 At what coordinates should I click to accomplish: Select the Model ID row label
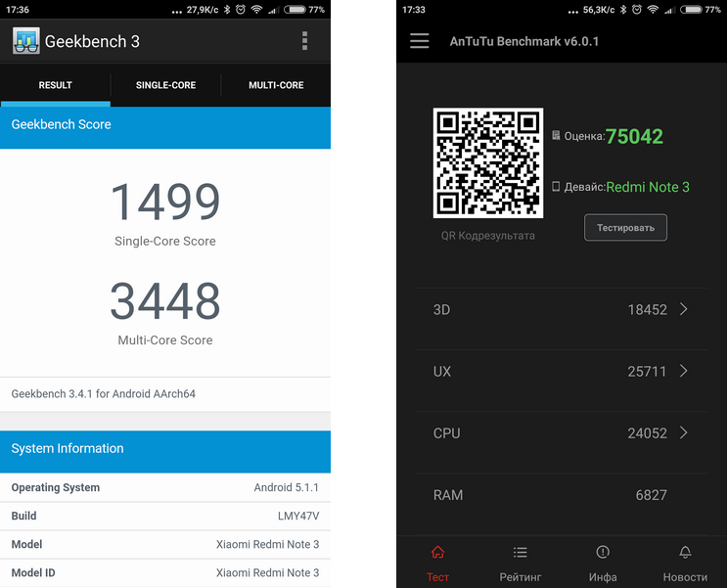33,572
